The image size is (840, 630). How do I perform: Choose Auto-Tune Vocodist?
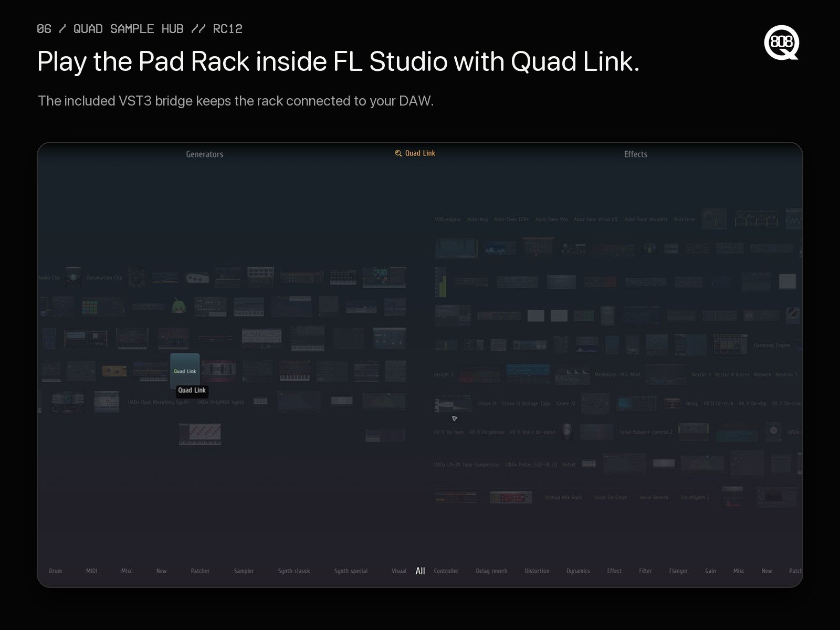tap(646, 219)
